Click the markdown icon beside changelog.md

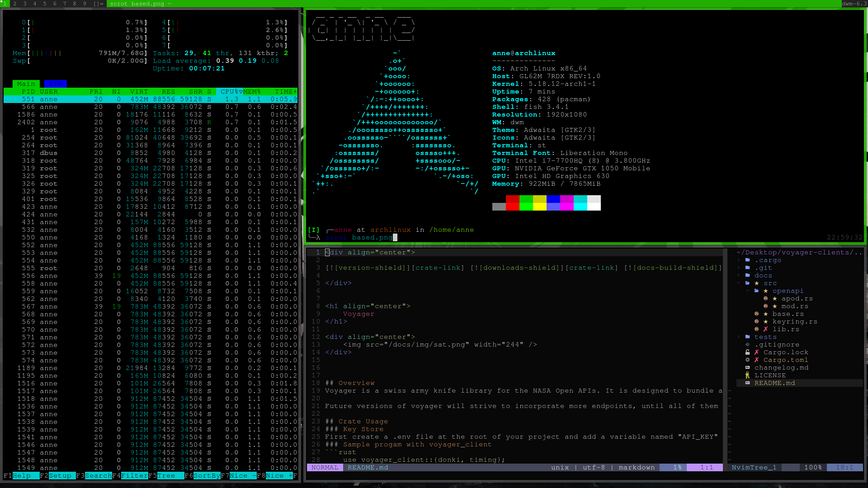click(747, 368)
